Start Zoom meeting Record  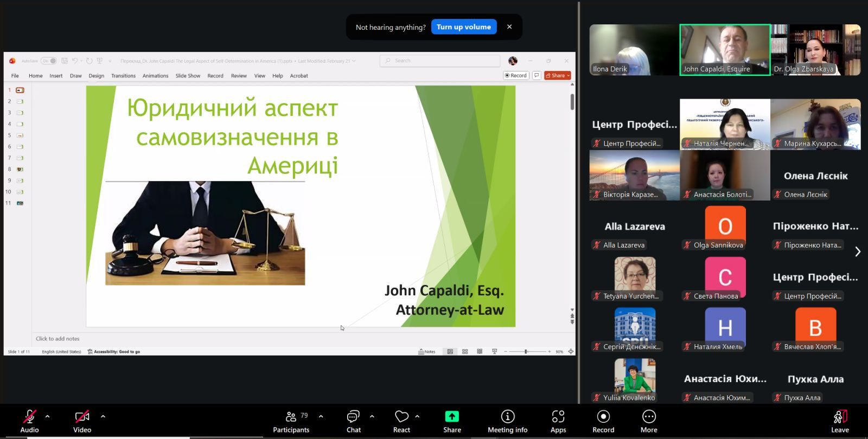(603, 421)
